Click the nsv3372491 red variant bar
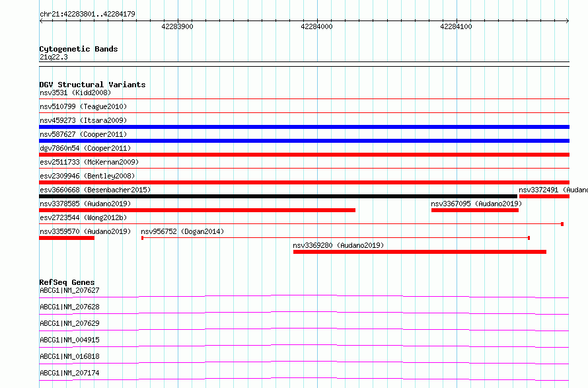This screenshot has height=388, width=588. (x=544, y=196)
